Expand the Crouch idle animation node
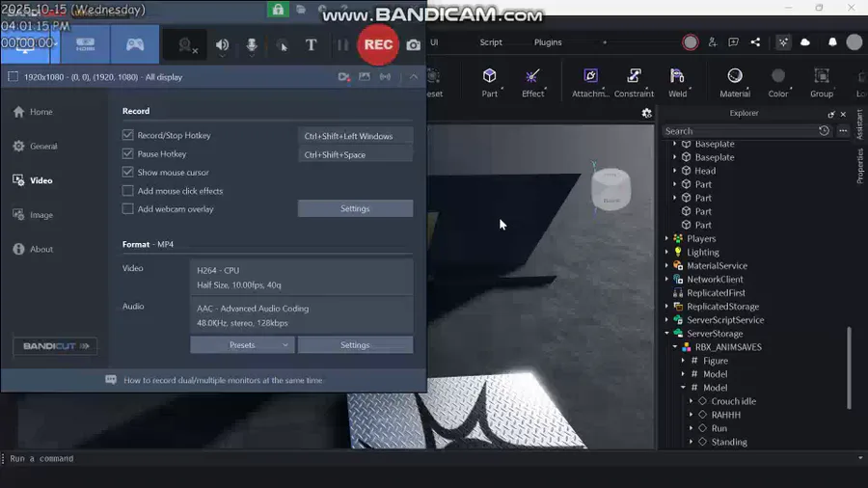Image resolution: width=868 pixels, height=488 pixels. coord(691,401)
